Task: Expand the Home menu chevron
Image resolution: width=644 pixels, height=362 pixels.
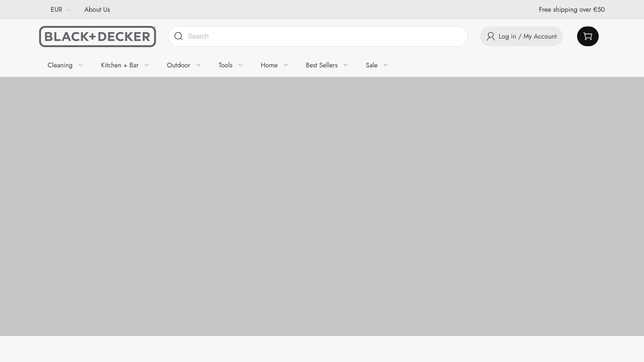Action: point(286,65)
